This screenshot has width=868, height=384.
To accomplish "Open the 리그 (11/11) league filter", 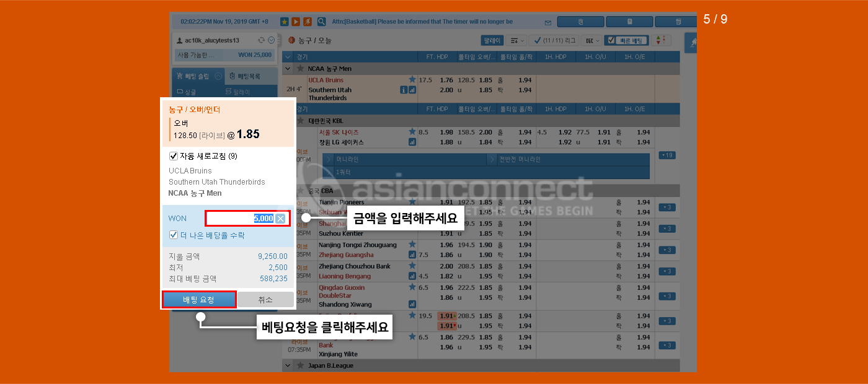I will pyautogui.click(x=554, y=40).
